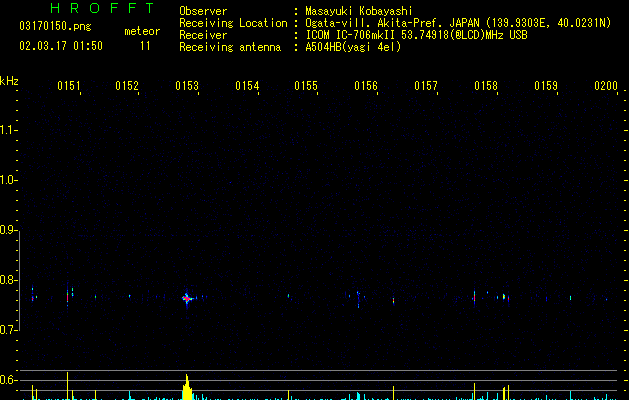The width and height of the screenshot is (629, 400).
Task: Select the Ogata-vill. Akita-Pref. location text
Action: [458, 23]
